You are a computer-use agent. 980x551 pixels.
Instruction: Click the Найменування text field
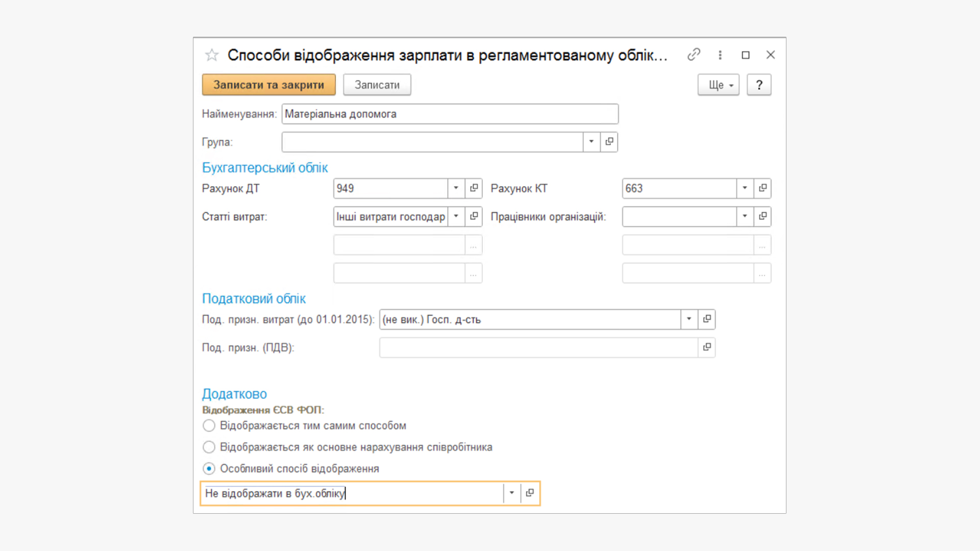(449, 114)
